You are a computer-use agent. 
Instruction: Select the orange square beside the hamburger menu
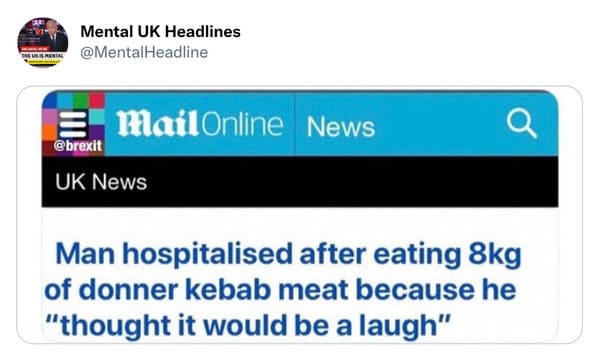pyautogui.click(x=49, y=132)
